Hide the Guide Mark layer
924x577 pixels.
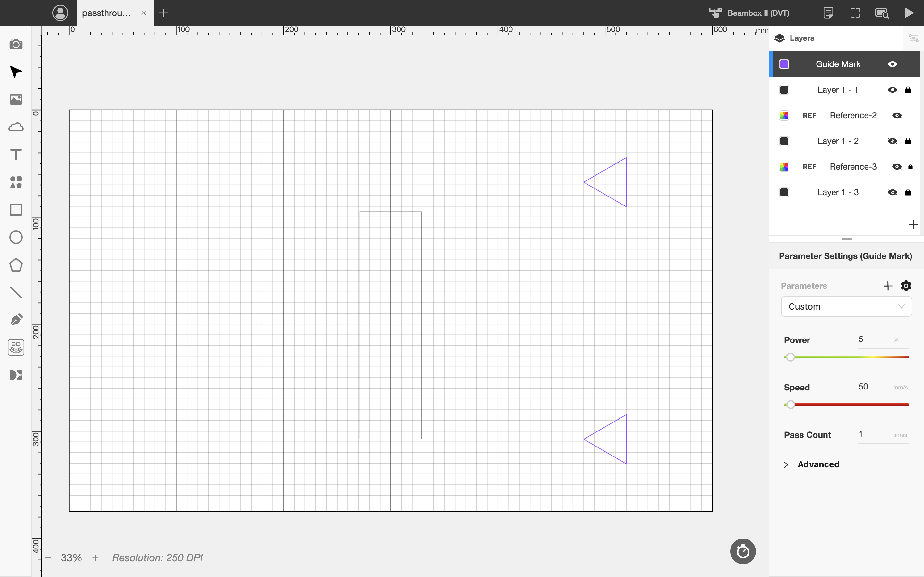tap(892, 64)
